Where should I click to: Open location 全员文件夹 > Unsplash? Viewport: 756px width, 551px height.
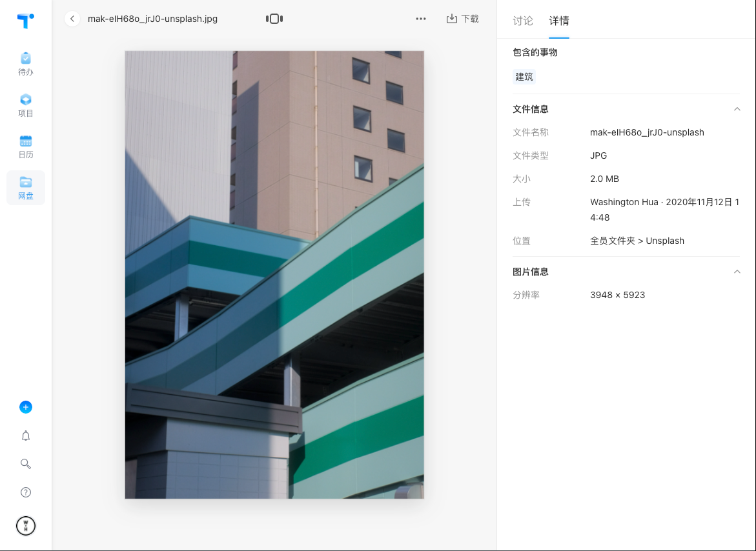pyautogui.click(x=637, y=241)
